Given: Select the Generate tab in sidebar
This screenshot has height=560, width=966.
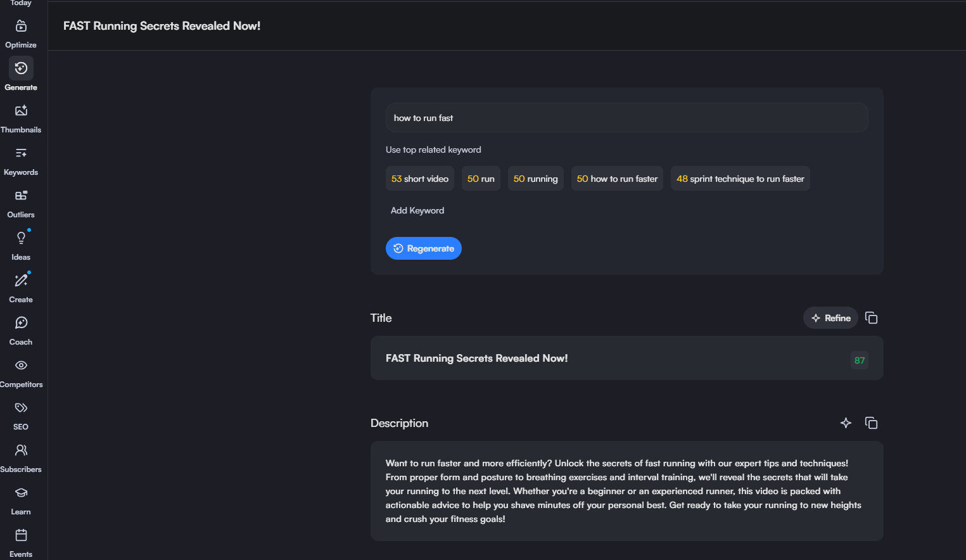Looking at the screenshot, I should tap(21, 68).
